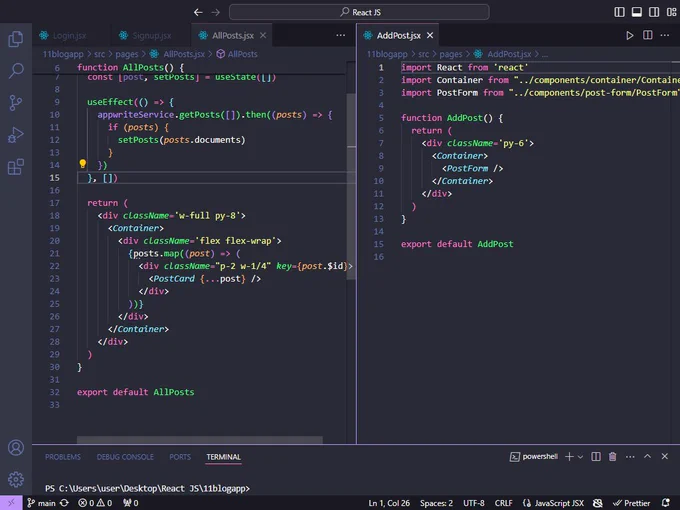Viewport: 680px width, 510px height.
Task: Click 11blogapp in AllPosts breadcrumb
Action: (x=63, y=54)
